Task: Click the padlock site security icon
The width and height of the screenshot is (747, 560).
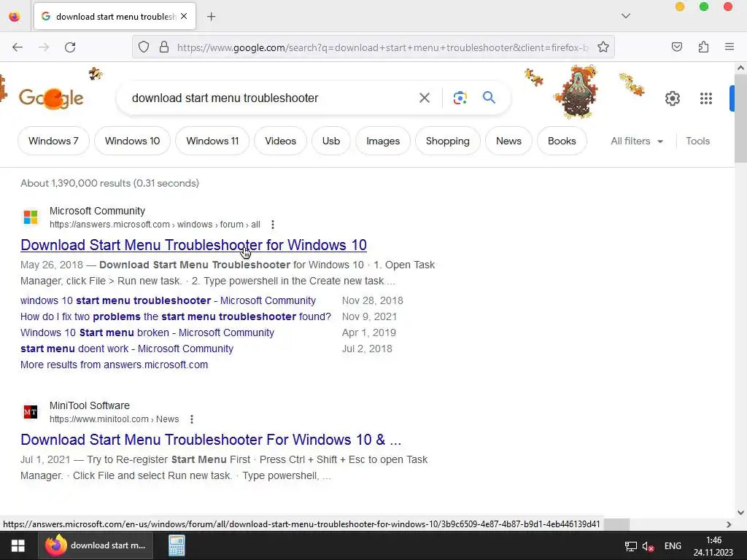Action: click(x=164, y=47)
